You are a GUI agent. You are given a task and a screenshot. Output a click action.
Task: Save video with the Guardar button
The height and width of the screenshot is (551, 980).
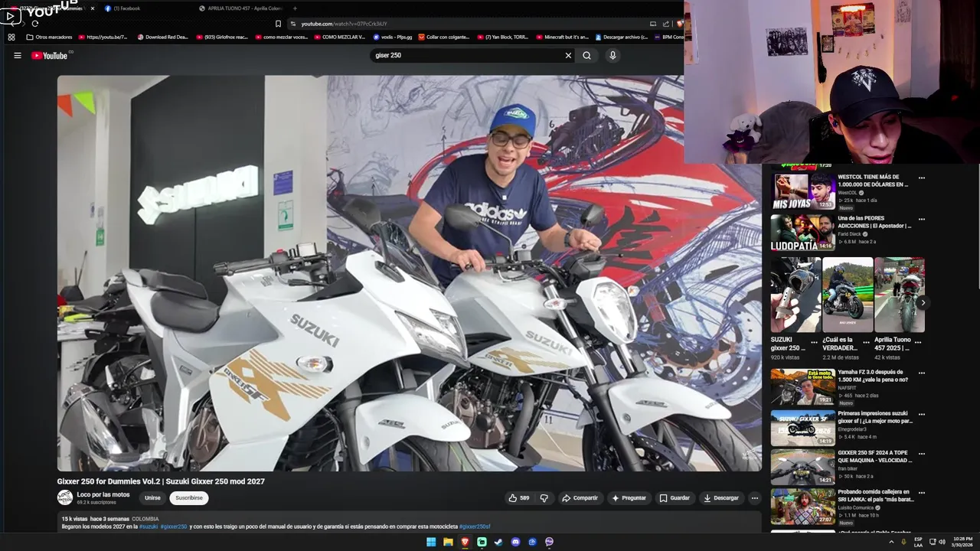coord(675,497)
